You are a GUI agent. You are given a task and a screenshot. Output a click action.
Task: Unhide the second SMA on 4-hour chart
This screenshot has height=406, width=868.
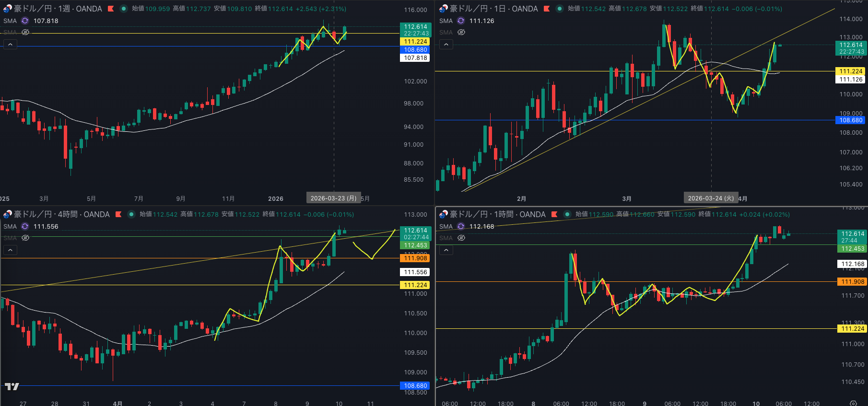coord(25,238)
